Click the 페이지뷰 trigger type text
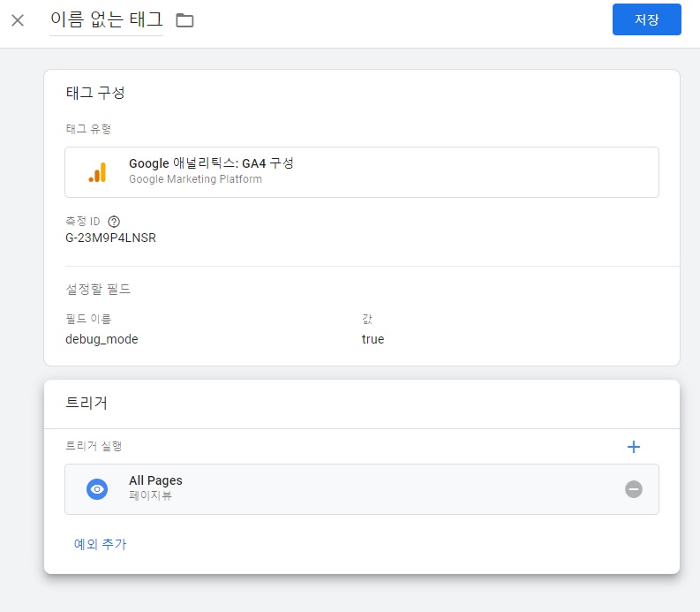 (150, 495)
